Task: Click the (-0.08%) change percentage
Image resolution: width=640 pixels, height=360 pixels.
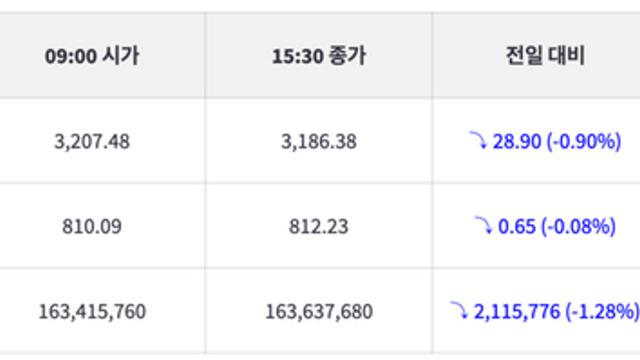Action: click(578, 227)
